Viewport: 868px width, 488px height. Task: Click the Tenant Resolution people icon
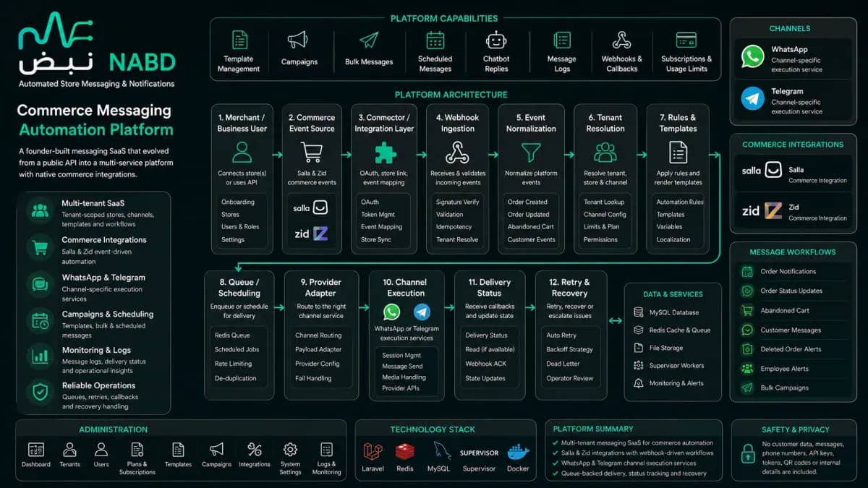pyautogui.click(x=605, y=153)
